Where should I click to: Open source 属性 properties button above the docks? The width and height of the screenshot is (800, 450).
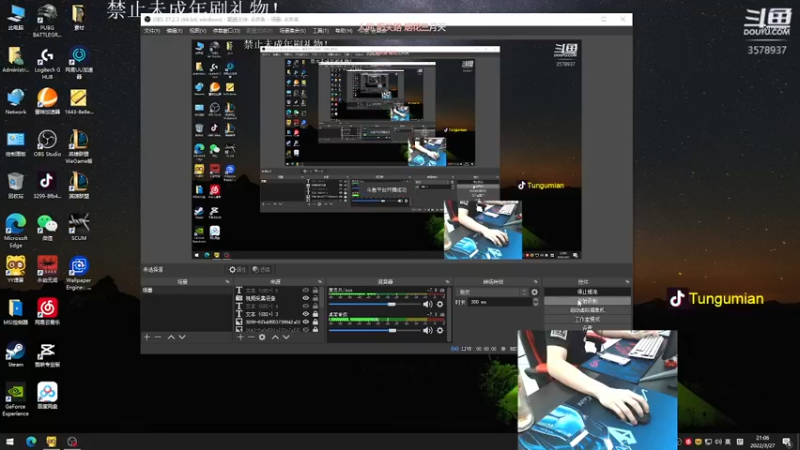click(237, 269)
